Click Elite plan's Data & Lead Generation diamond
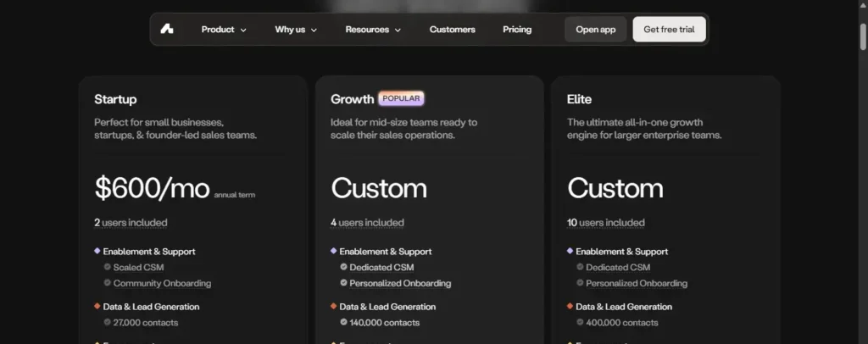The image size is (868, 344). [x=570, y=306]
